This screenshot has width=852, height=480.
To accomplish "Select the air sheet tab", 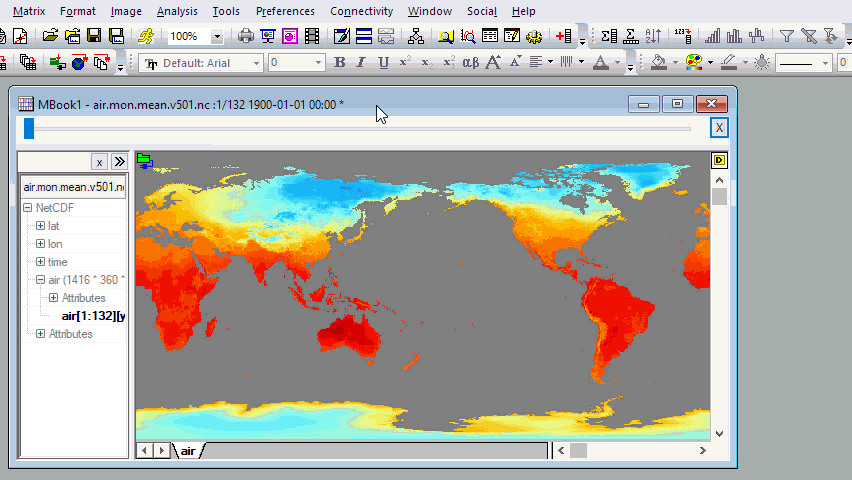I will pos(188,451).
